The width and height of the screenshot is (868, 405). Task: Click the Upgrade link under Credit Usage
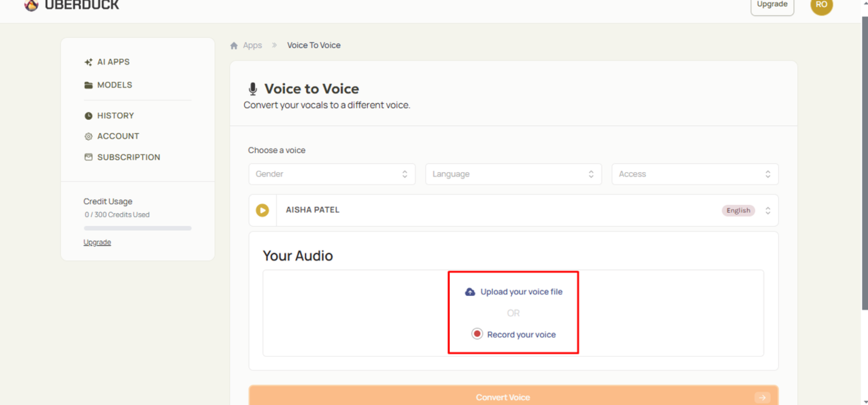click(97, 242)
